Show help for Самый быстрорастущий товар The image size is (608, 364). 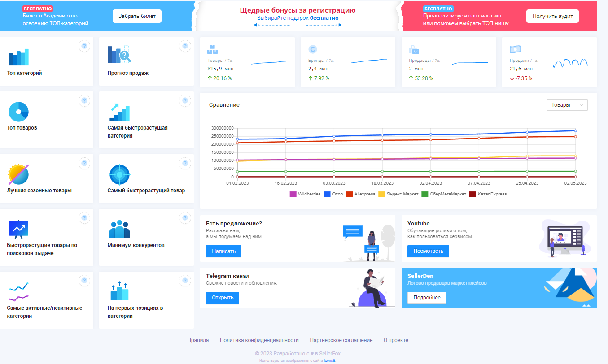[x=185, y=164]
